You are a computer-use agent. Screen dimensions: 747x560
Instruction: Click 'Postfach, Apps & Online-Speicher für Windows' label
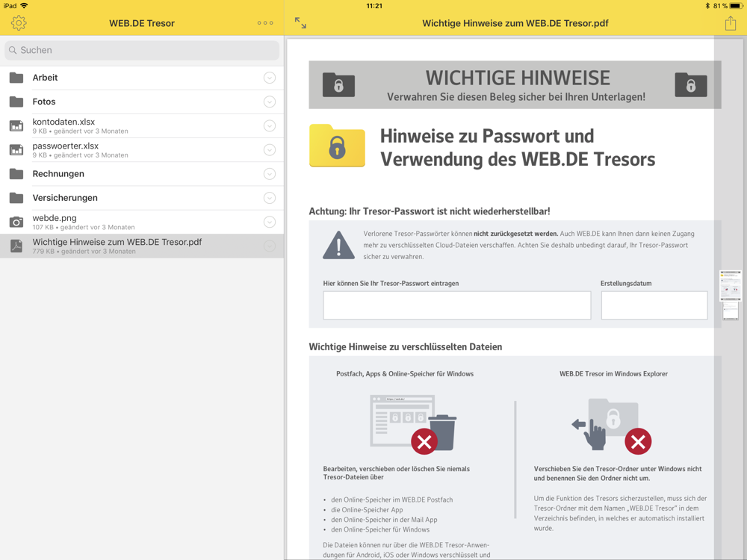(x=405, y=374)
